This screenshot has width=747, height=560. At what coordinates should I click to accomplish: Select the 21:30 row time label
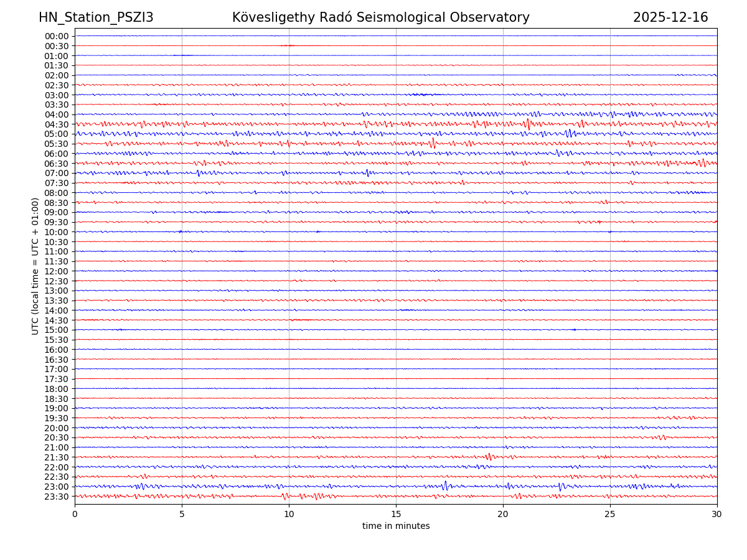click(57, 457)
